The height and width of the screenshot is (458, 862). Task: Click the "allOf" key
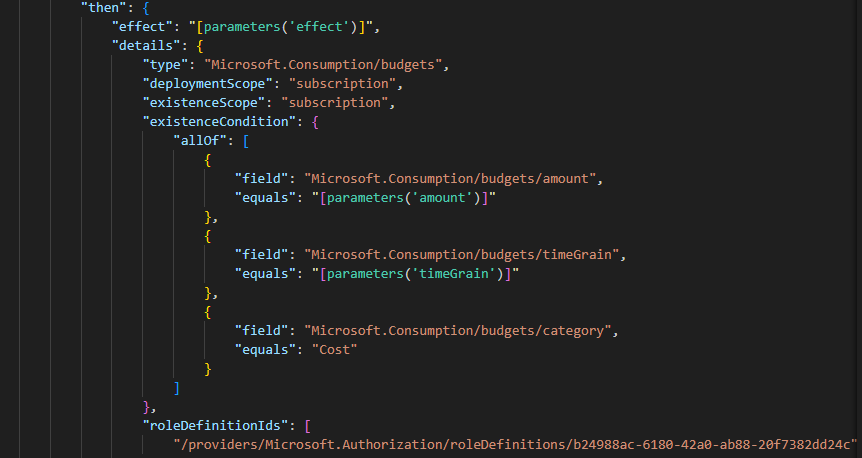coord(200,141)
